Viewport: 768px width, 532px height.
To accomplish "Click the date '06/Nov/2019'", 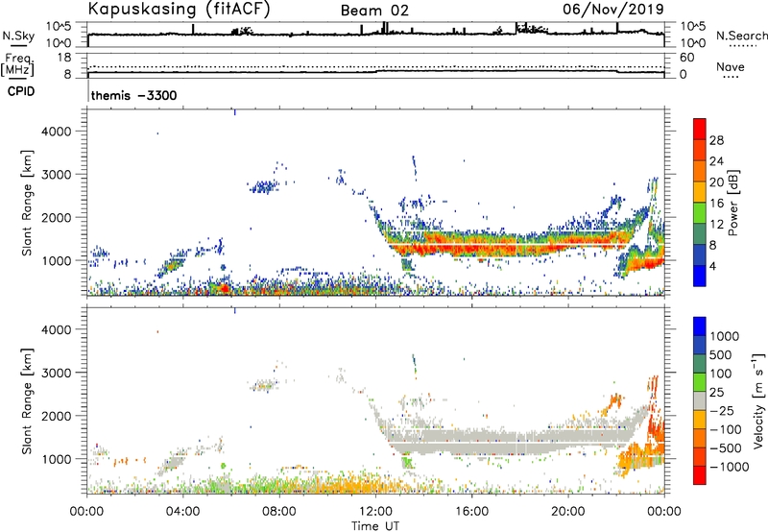I will [x=613, y=9].
